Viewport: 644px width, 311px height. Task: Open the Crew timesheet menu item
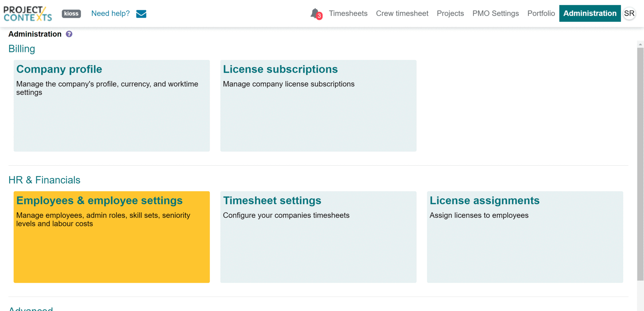point(402,13)
